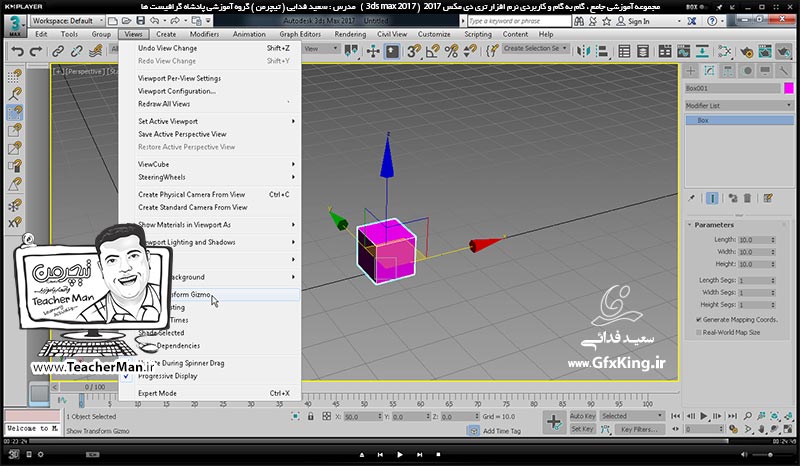This screenshot has width=800, height=466.
Task: Open the Motion panel tab
Action: [x=747, y=71]
